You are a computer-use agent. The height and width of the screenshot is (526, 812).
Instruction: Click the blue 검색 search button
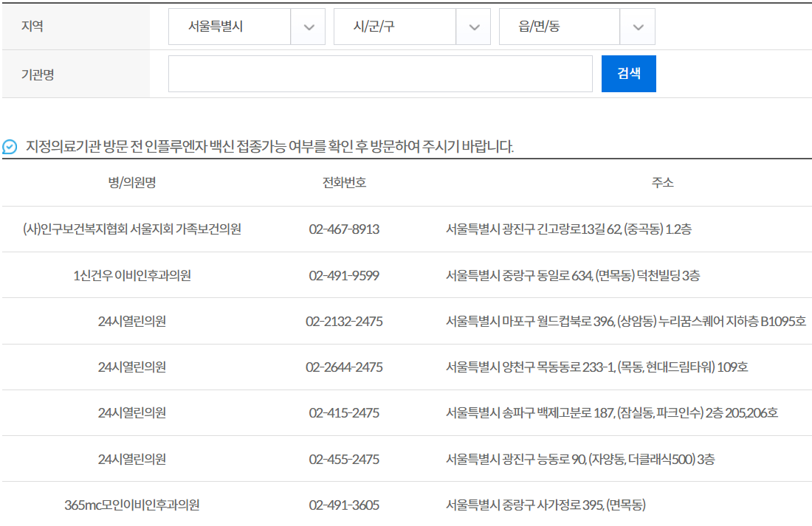click(628, 73)
